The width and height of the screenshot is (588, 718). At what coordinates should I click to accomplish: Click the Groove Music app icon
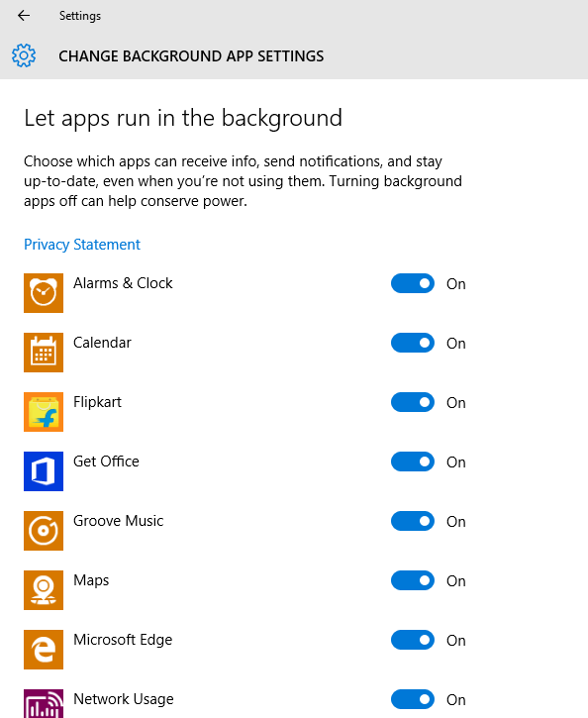coord(44,531)
